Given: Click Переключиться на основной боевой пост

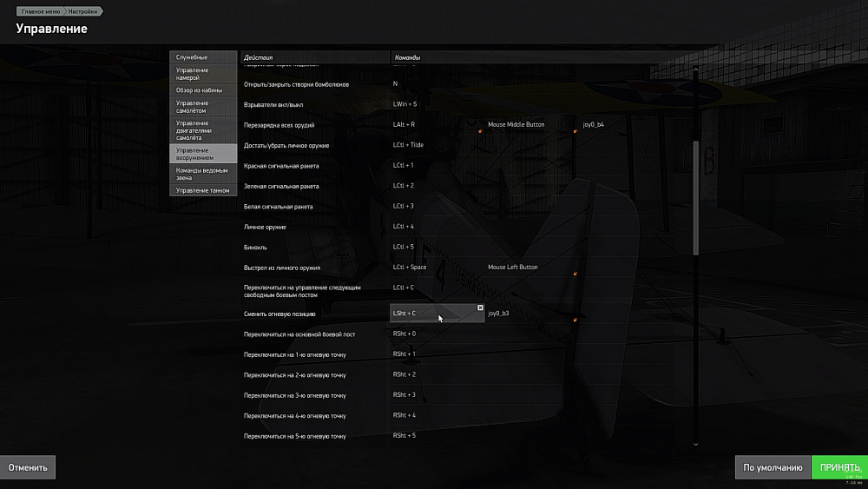Looking at the screenshot, I should [x=299, y=334].
